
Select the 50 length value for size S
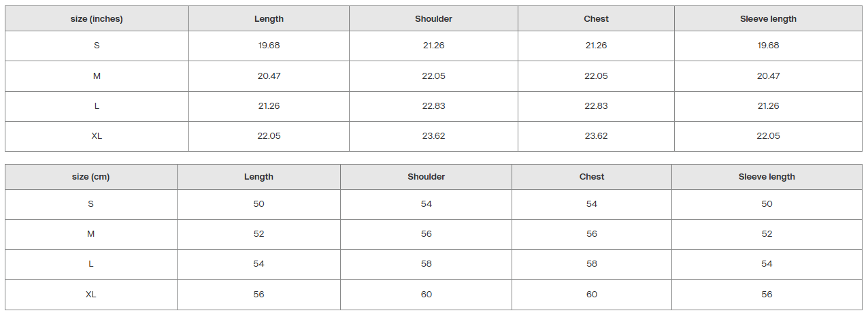pyautogui.click(x=258, y=204)
